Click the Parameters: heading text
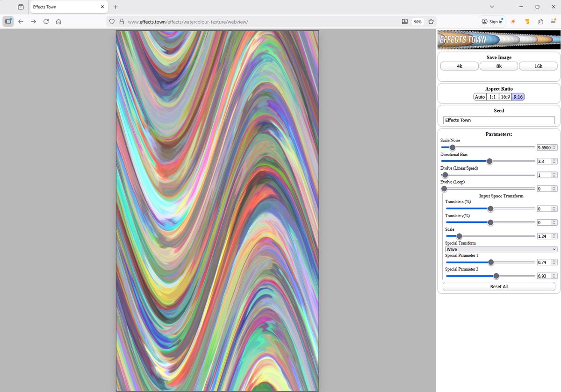 coord(499,134)
